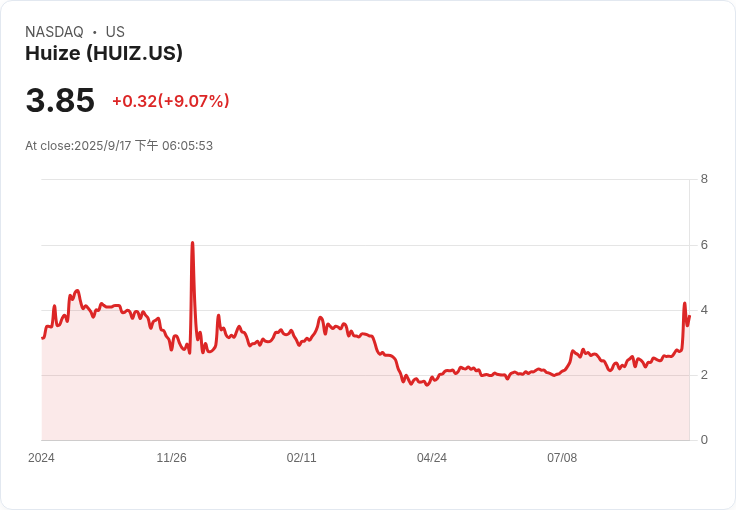This screenshot has height=510, width=736.
Task: Click the 2 y-axis value label
Action: click(x=704, y=375)
